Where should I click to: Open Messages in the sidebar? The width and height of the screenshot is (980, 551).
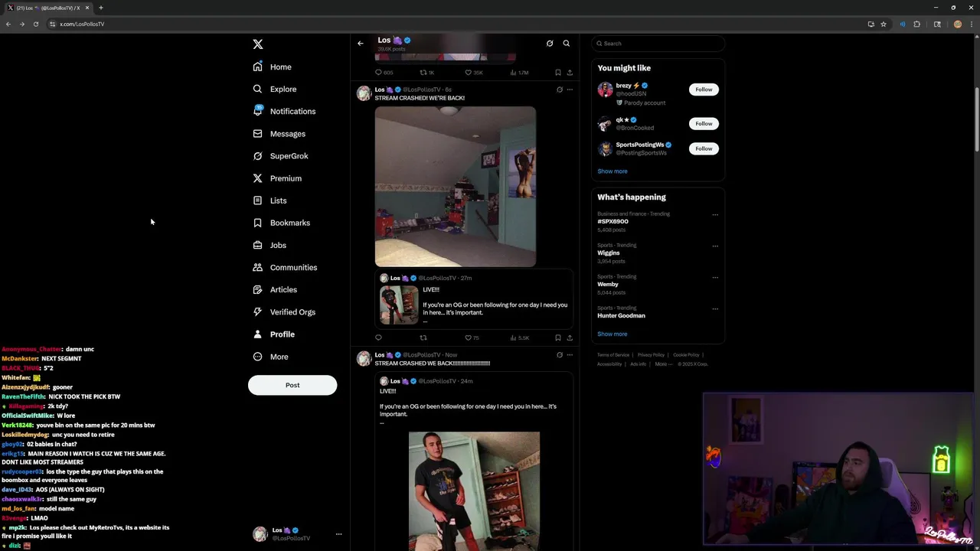(279, 134)
